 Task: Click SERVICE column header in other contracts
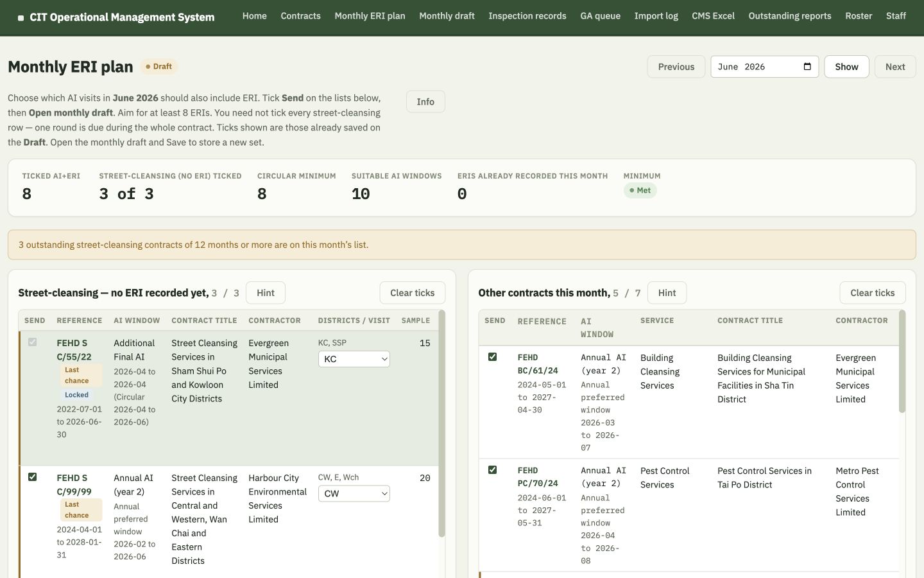tap(657, 320)
